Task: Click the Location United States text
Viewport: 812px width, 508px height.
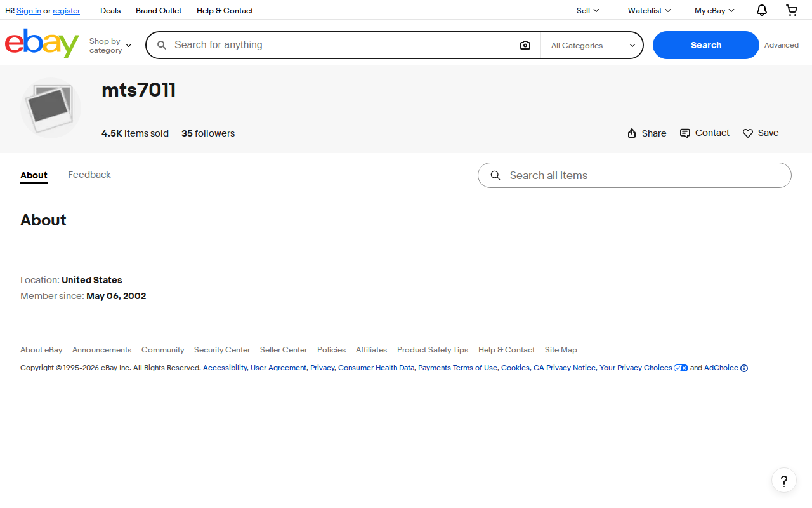Action: pos(71,280)
